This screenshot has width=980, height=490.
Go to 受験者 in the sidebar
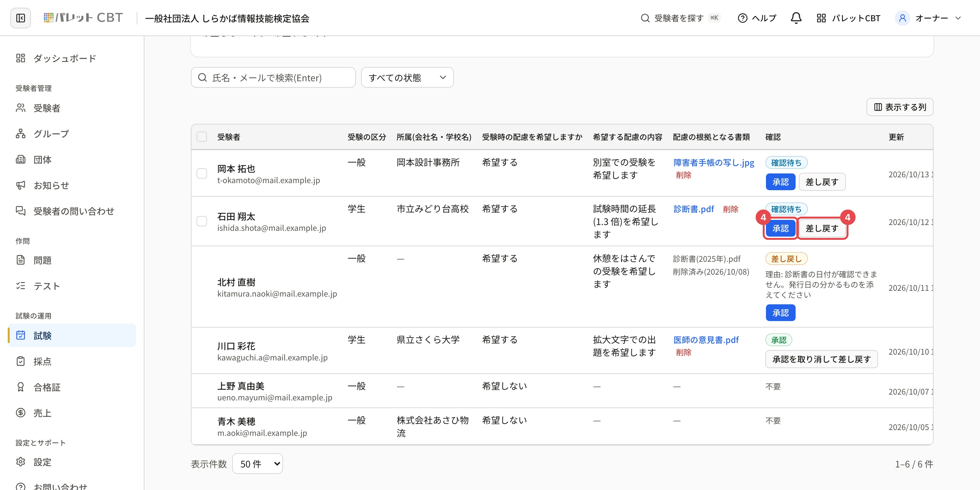[72, 108]
